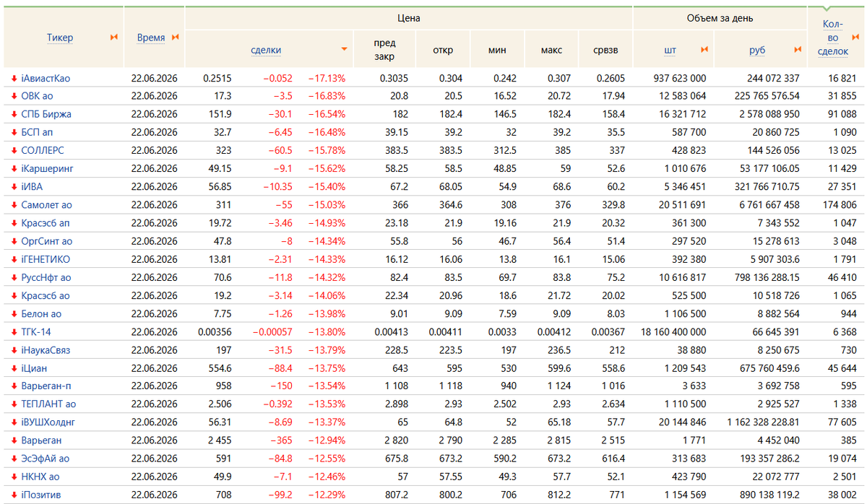867x504 pixels.
Task: Sort volume by the шт header link
Action: tap(670, 50)
